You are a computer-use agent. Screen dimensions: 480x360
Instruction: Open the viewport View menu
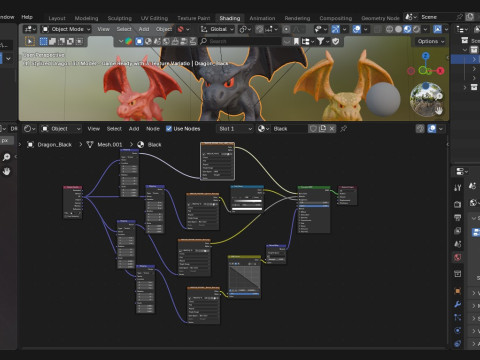103,29
